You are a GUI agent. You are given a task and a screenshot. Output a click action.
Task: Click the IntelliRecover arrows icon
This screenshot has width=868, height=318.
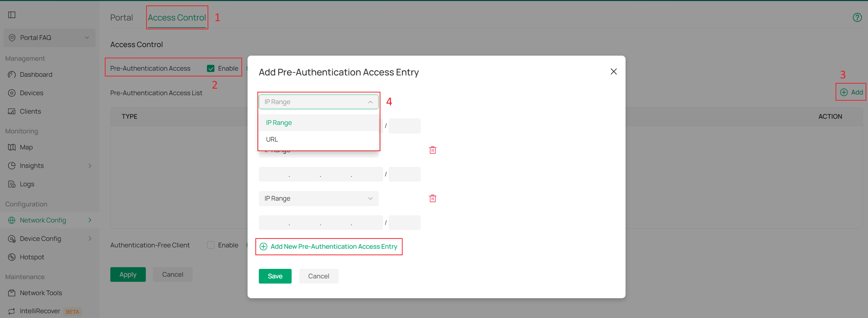[12, 311]
